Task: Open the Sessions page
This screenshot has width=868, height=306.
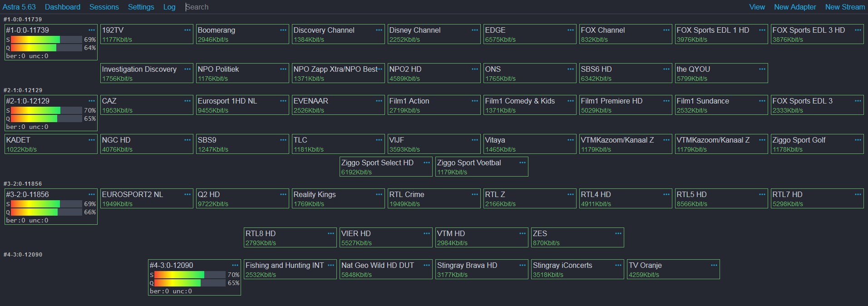Action: tap(104, 7)
